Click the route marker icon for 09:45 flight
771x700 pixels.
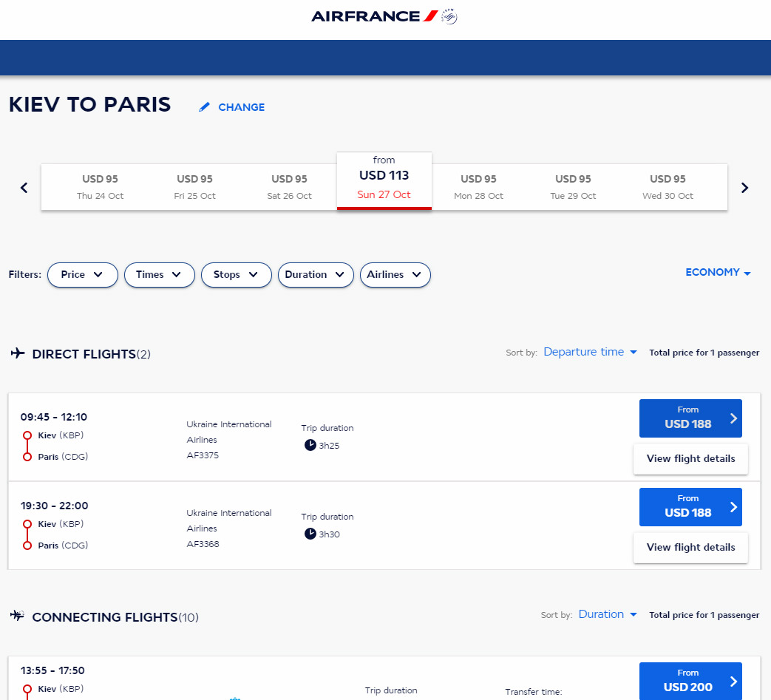tap(27, 446)
